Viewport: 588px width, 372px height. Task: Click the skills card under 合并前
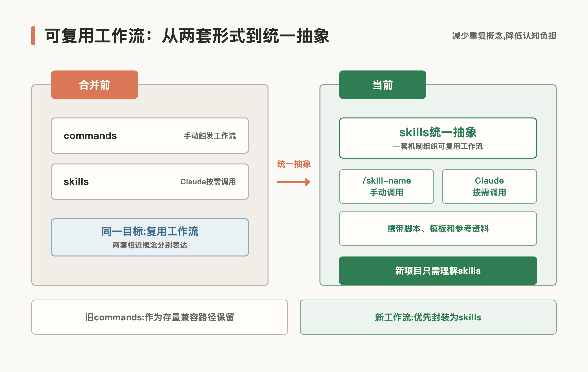[x=150, y=182]
